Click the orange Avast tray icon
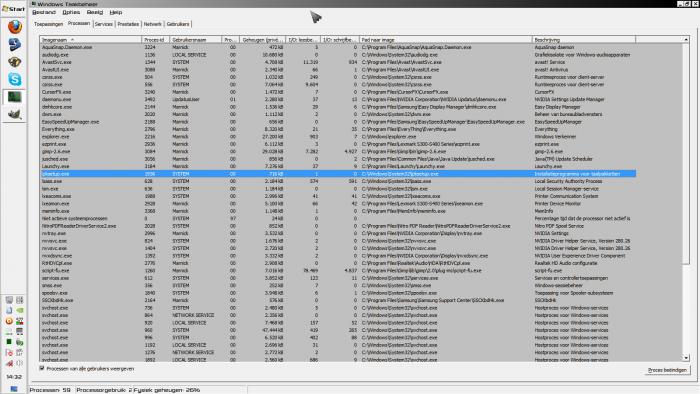 pos(9,320)
